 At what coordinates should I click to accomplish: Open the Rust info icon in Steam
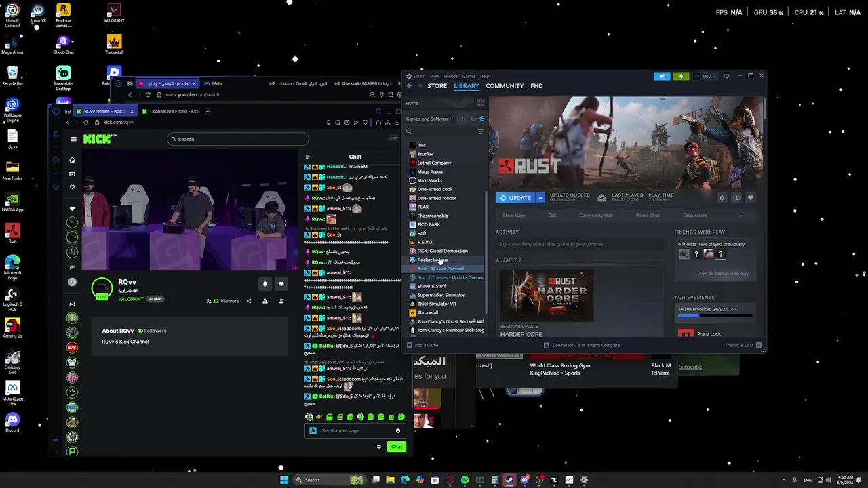[736, 198]
